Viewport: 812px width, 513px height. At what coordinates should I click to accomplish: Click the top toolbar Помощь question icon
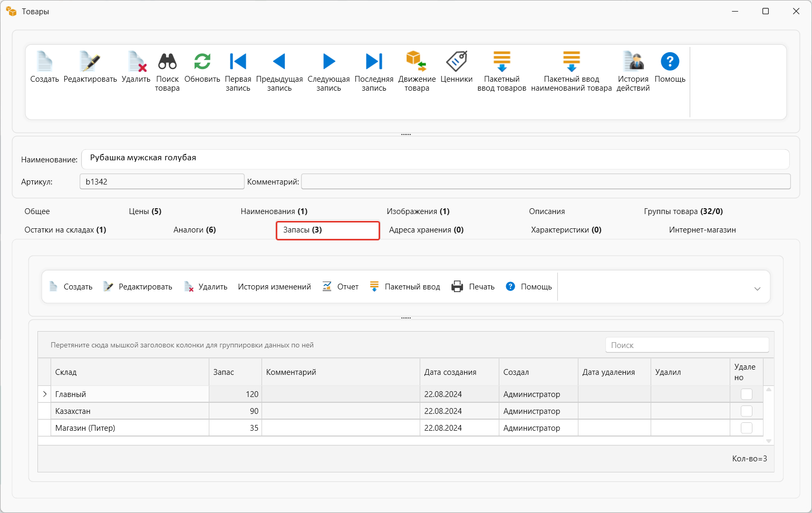(x=670, y=62)
